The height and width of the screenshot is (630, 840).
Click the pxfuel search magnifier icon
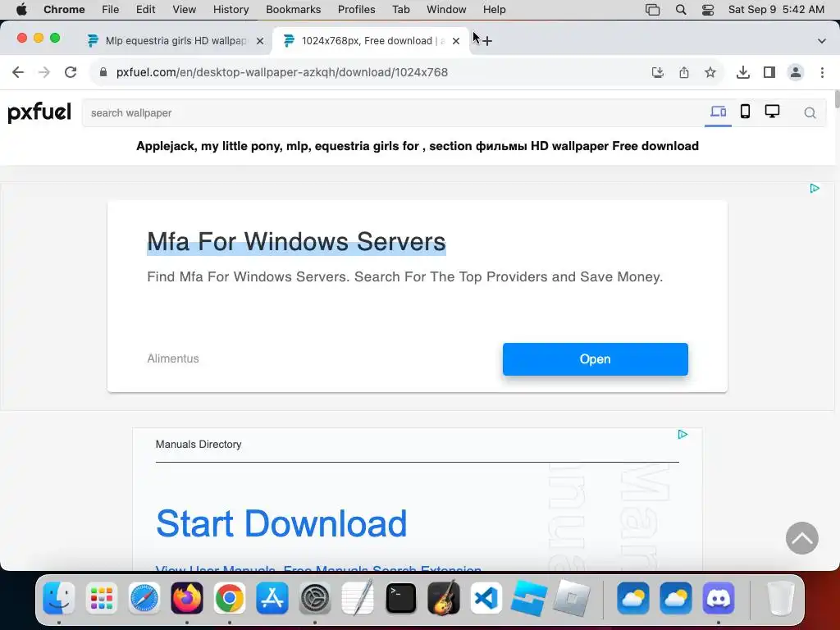point(810,113)
